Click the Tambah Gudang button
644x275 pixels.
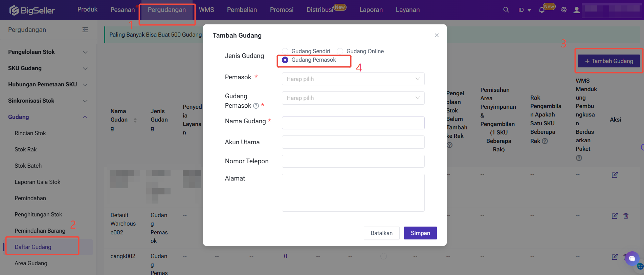(608, 61)
